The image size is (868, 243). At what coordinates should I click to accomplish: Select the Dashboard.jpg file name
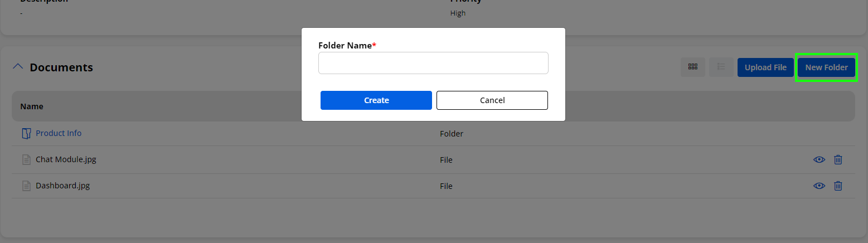click(62, 186)
